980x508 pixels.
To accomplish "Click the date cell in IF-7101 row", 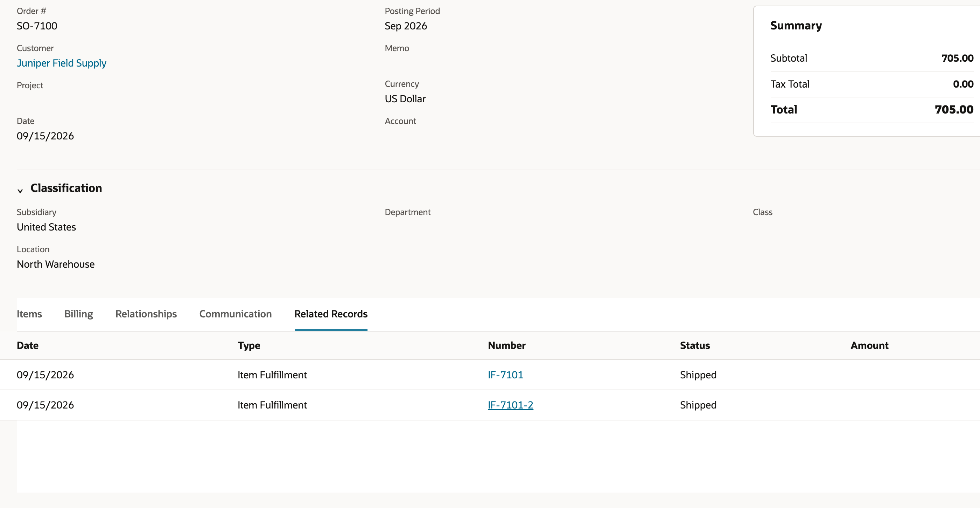I will click(45, 375).
